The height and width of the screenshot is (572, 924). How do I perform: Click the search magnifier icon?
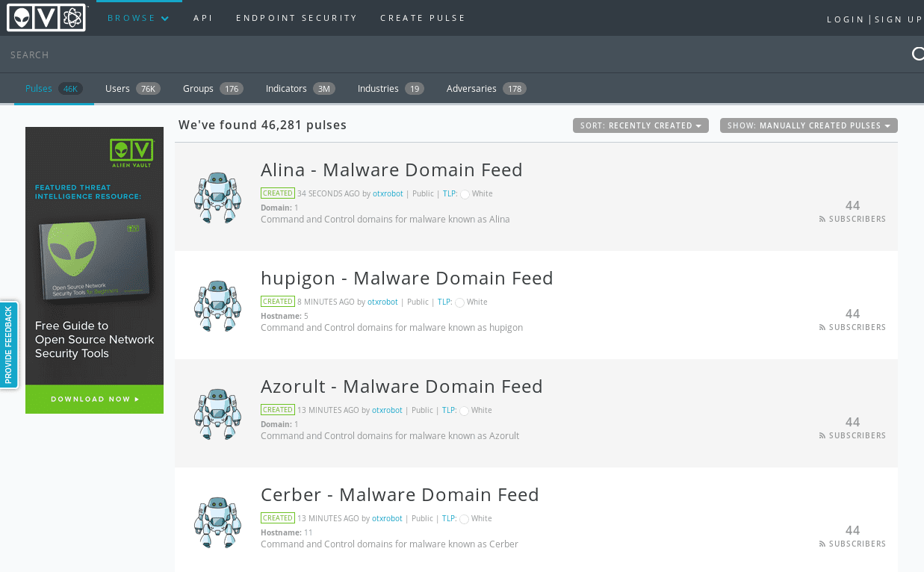(x=918, y=54)
